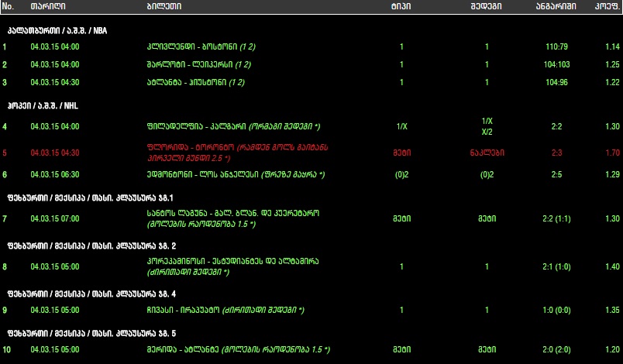
Task: Click the score '104:103'
Action: [x=556, y=64]
